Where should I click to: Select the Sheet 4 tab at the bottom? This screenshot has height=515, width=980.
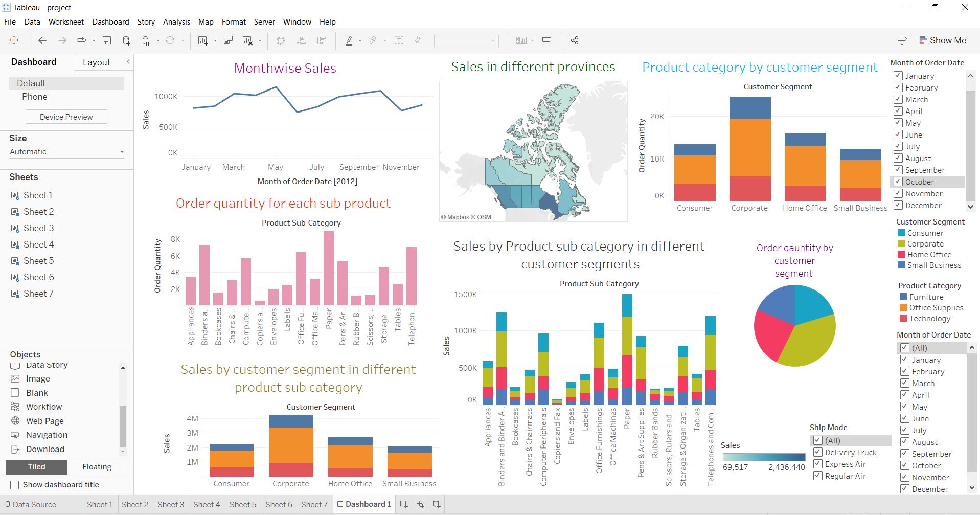(x=207, y=504)
